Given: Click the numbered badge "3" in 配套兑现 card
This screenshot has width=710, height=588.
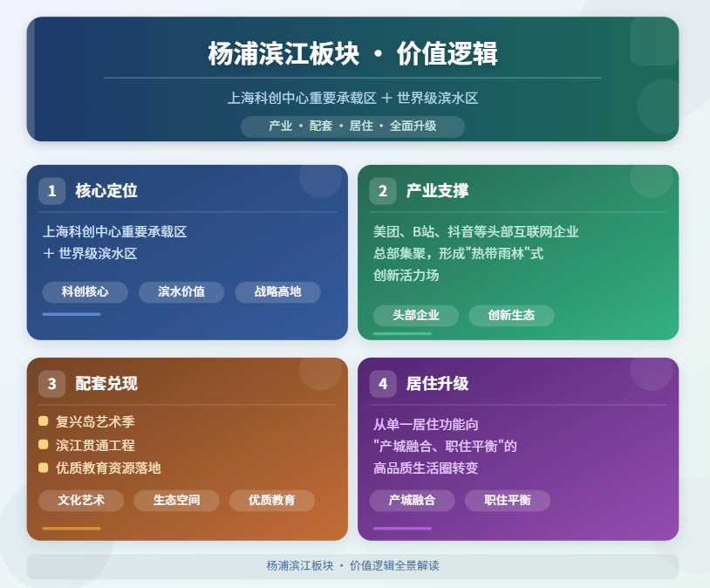Looking at the screenshot, I should [x=53, y=382].
